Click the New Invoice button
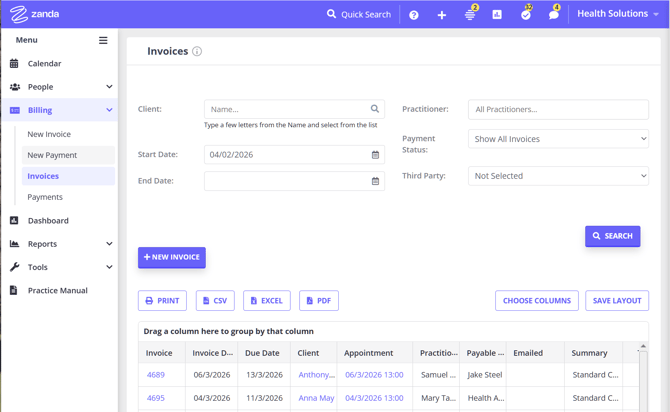670x412 pixels. pyautogui.click(x=172, y=257)
